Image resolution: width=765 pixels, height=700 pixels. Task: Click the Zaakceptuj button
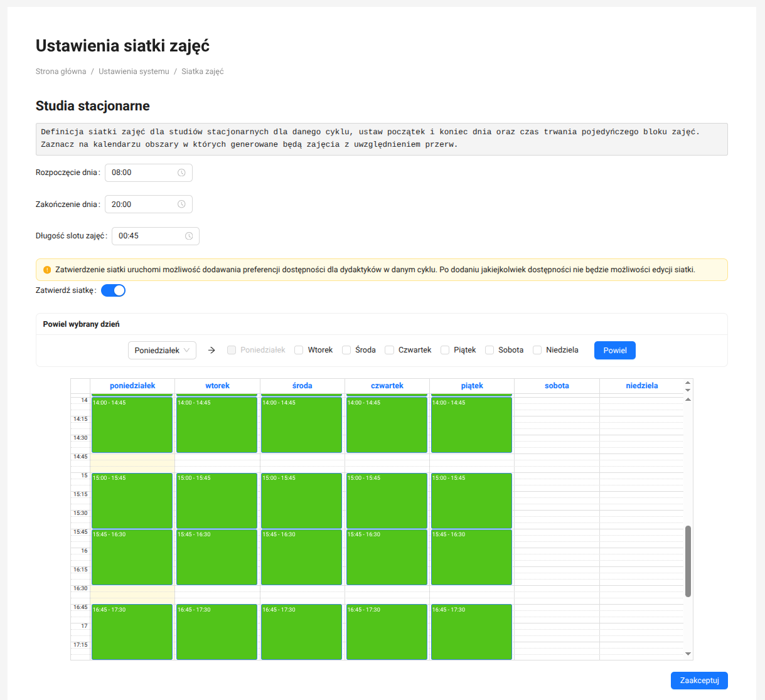click(x=699, y=681)
